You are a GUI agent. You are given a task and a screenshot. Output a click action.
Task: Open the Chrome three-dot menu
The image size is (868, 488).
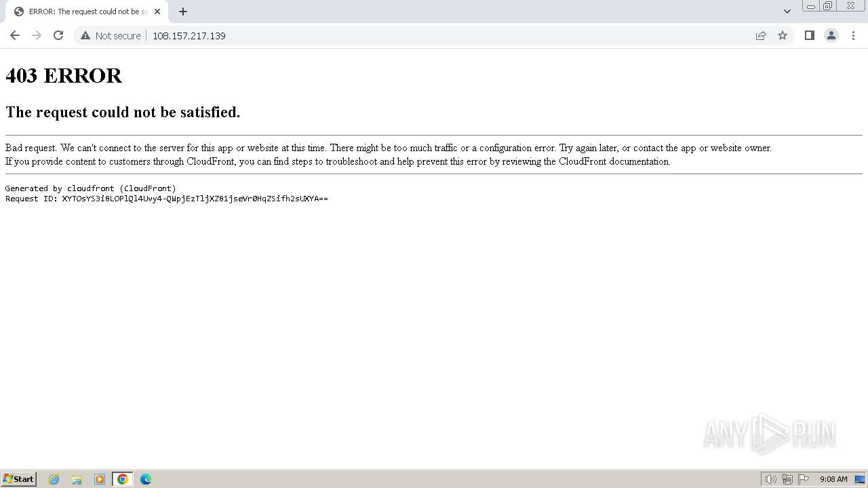[854, 35]
